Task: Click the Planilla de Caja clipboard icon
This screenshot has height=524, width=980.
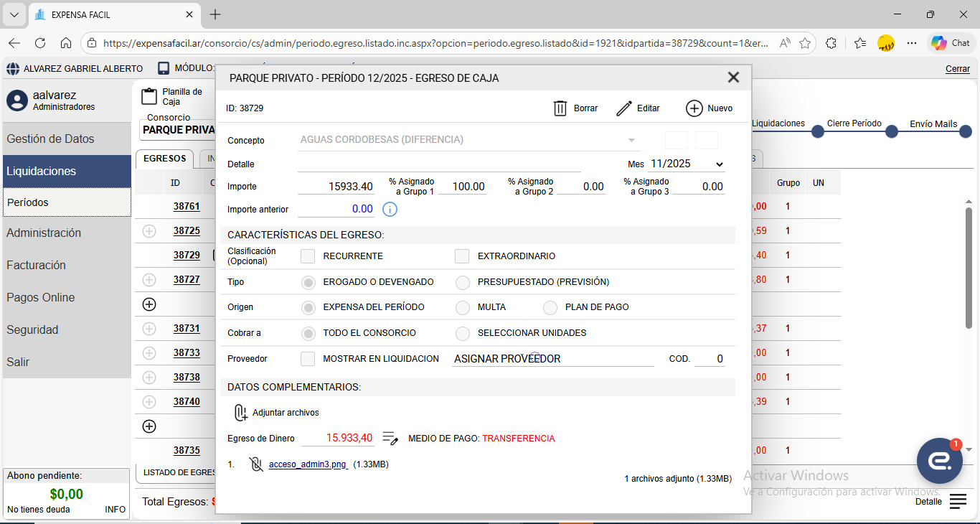Action: click(x=149, y=97)
